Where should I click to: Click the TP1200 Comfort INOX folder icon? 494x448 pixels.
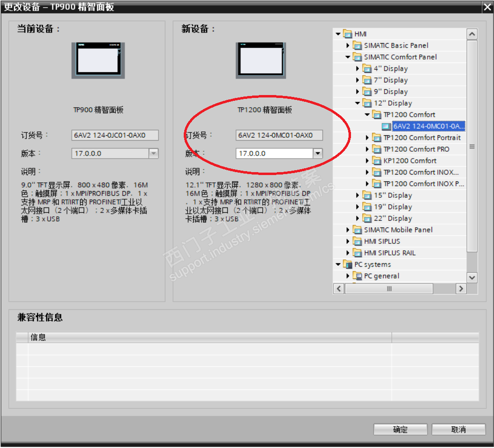point(377,172)
